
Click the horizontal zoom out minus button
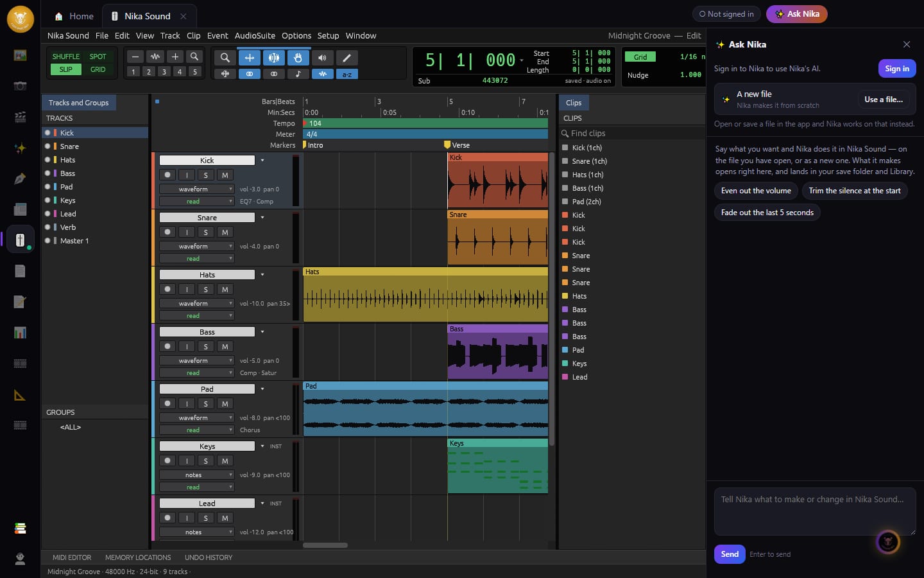(x=135, y=57)
